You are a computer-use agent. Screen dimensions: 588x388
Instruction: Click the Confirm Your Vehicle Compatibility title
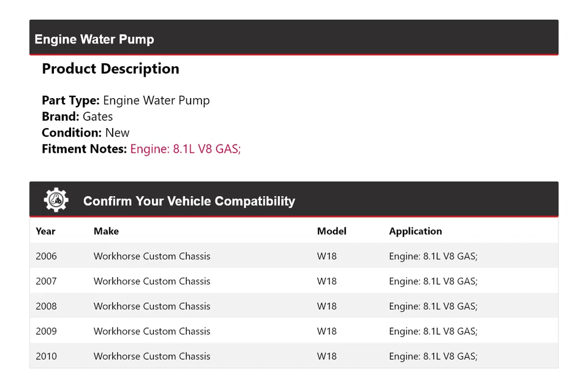pyautogui.click(x=189, y=201)
